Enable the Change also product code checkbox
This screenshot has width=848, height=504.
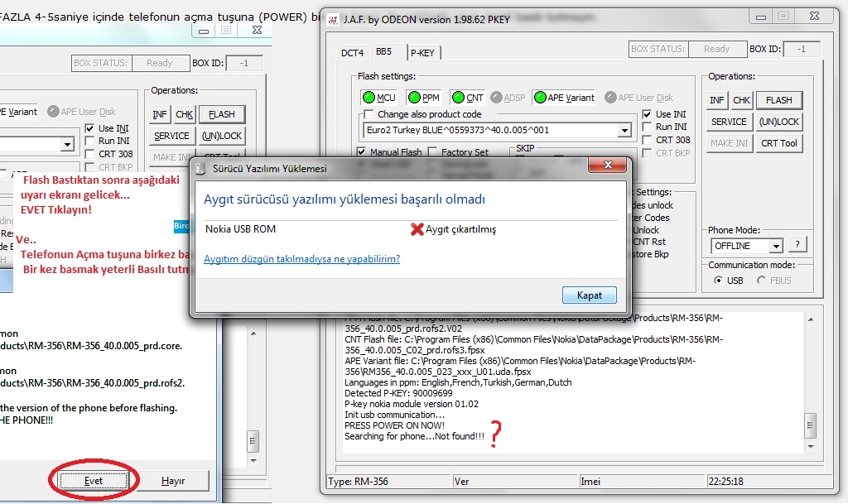(369, 114)
